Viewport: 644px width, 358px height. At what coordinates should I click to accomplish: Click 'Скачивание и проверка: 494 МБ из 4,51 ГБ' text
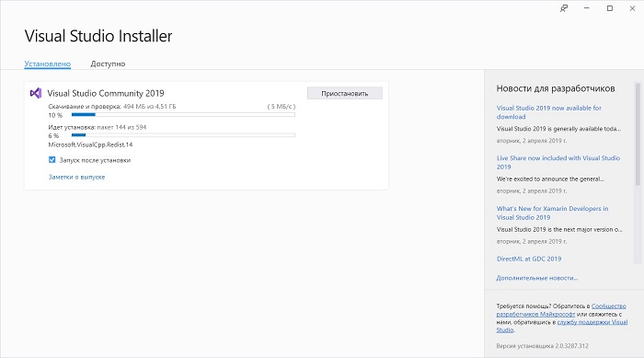pyautogui.click(x=112, y=106)
